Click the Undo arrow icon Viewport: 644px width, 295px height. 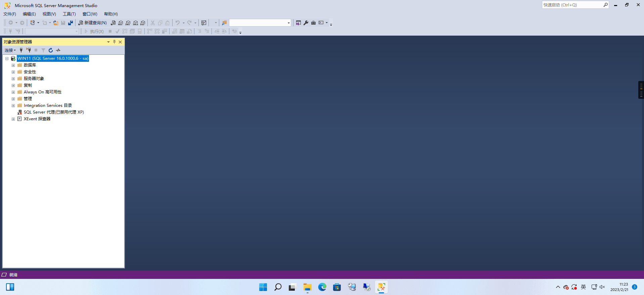coord(178,23)
